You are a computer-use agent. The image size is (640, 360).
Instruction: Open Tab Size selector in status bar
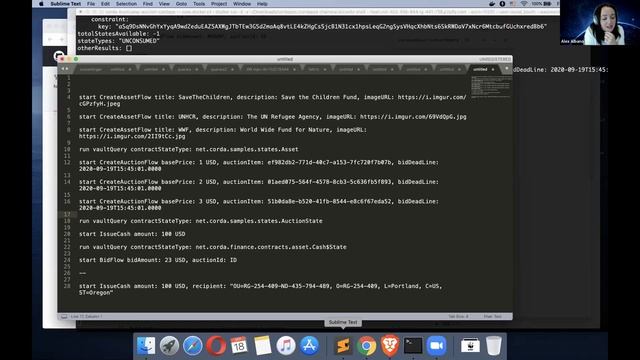(x=458, y=316)
